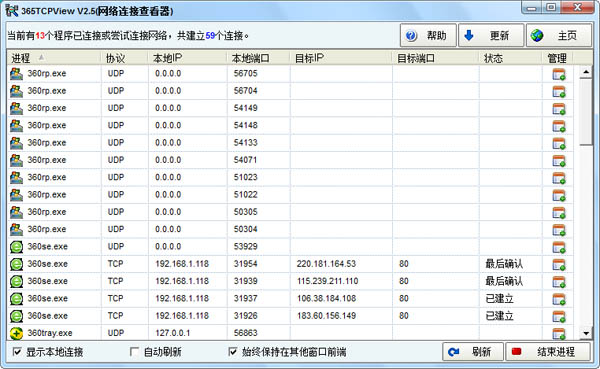
Task: Open the 主页 homepage button
Action: (x=559, y=36)
